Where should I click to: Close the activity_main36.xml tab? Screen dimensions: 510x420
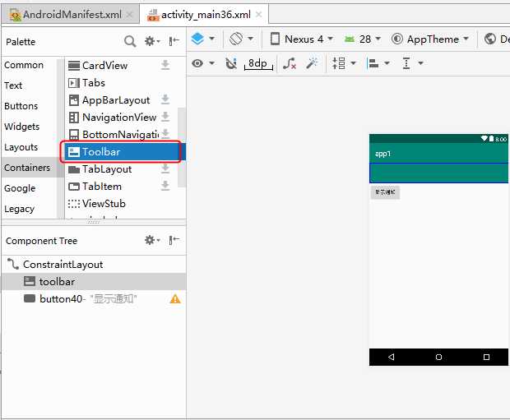tap(259, 14)
